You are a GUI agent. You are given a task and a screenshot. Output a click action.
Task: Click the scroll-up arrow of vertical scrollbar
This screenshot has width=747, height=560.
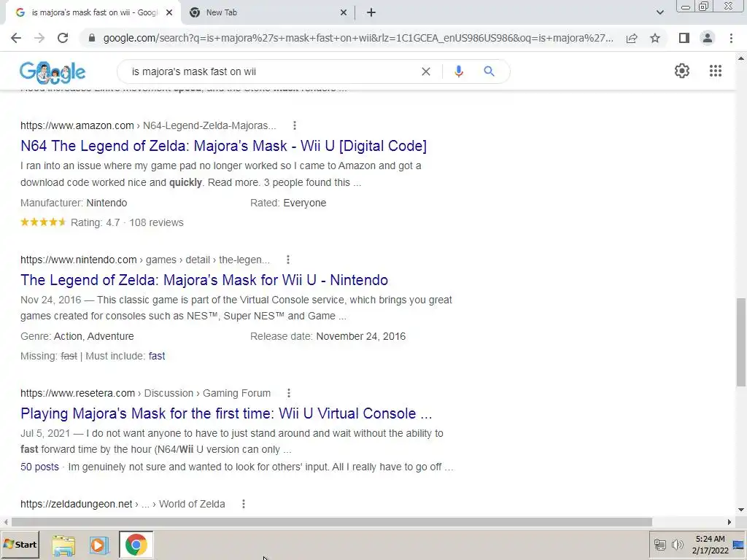[x=741, y=58]
